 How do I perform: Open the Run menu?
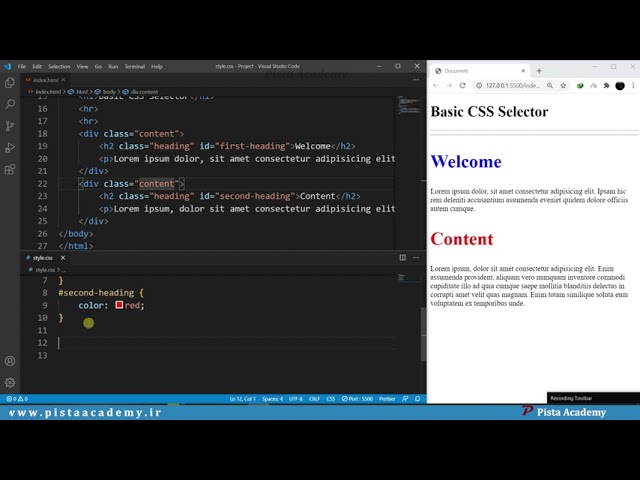(113, 66)
